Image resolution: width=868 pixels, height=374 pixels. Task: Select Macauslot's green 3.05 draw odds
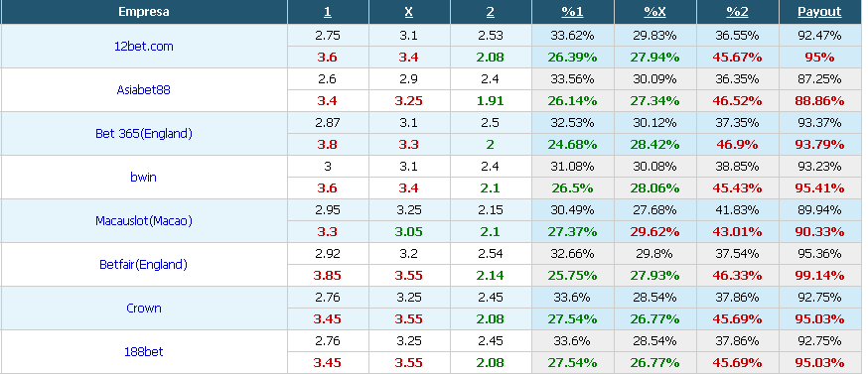coord(408,232)
